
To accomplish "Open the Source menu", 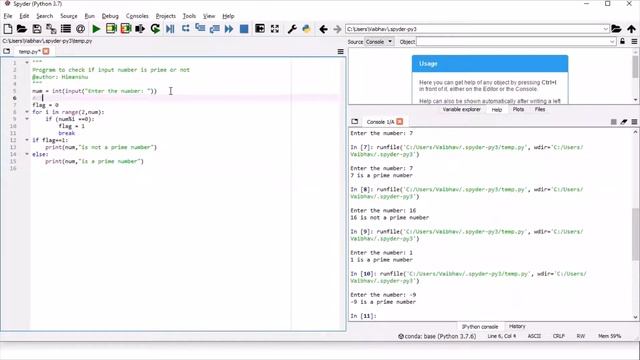I will 69,16.
